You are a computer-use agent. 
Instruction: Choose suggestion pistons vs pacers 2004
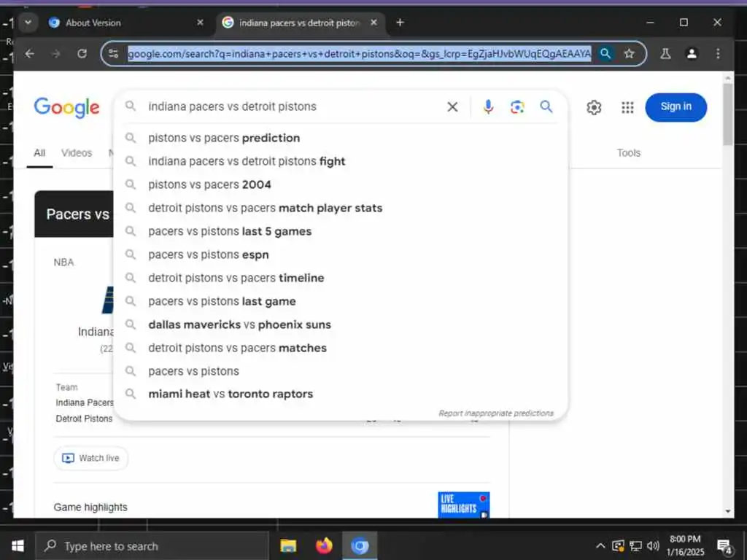point(341,184)
